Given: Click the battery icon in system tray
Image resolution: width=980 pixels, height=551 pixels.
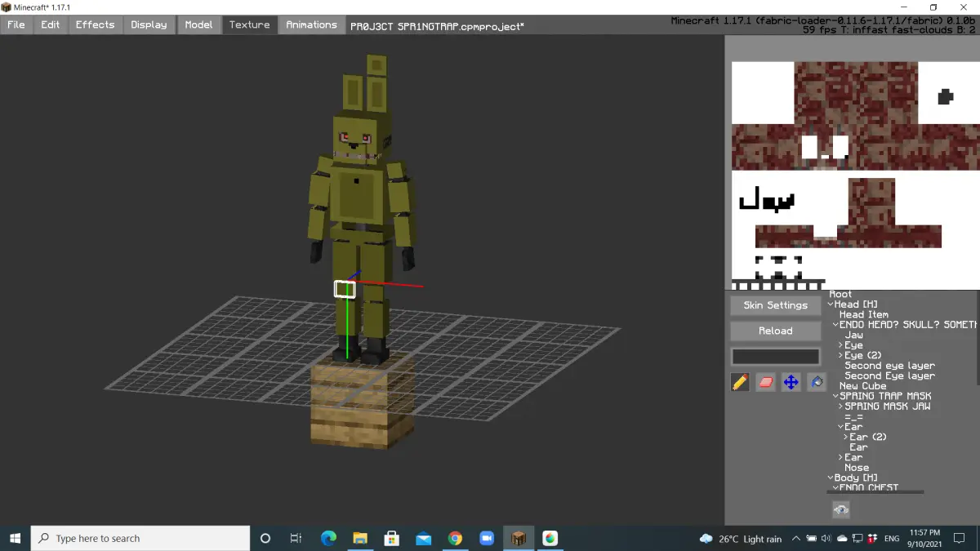Looking at the screenshot, I should pos(811,539).
